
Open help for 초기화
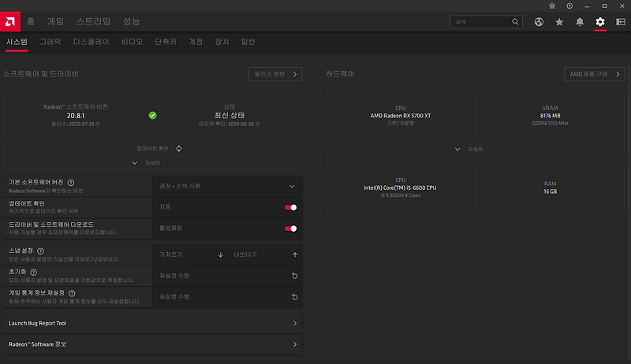tap(33, 272)
